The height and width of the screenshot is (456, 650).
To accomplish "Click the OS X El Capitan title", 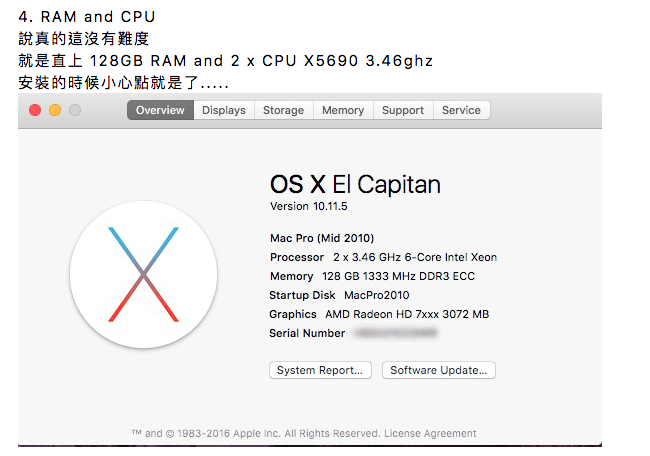I will point(355,184).
